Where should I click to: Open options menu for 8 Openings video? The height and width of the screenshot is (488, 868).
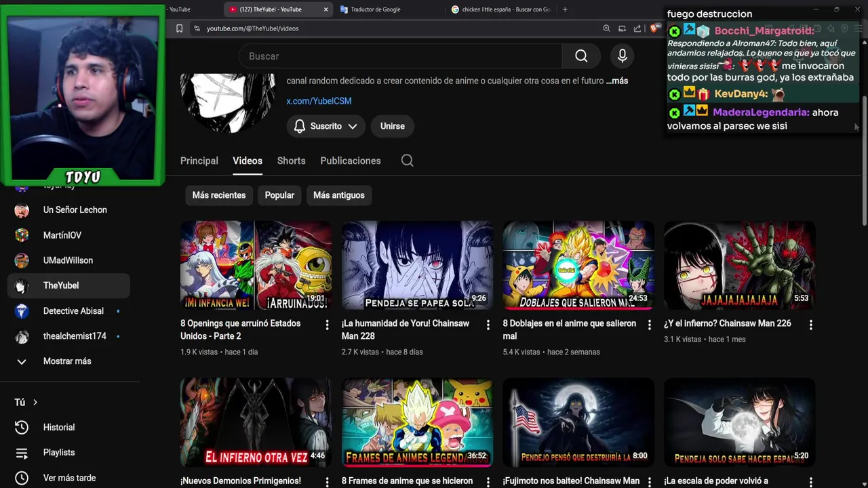pos(327,325)
